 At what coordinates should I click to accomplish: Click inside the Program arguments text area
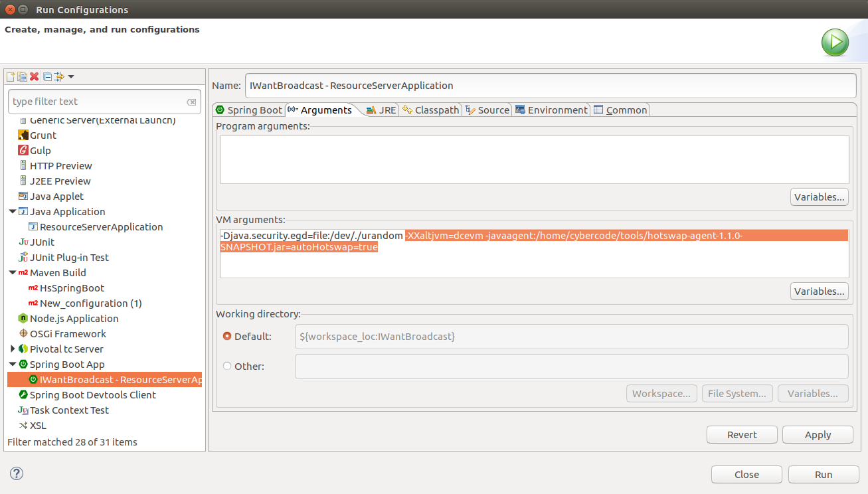point(534,159)
